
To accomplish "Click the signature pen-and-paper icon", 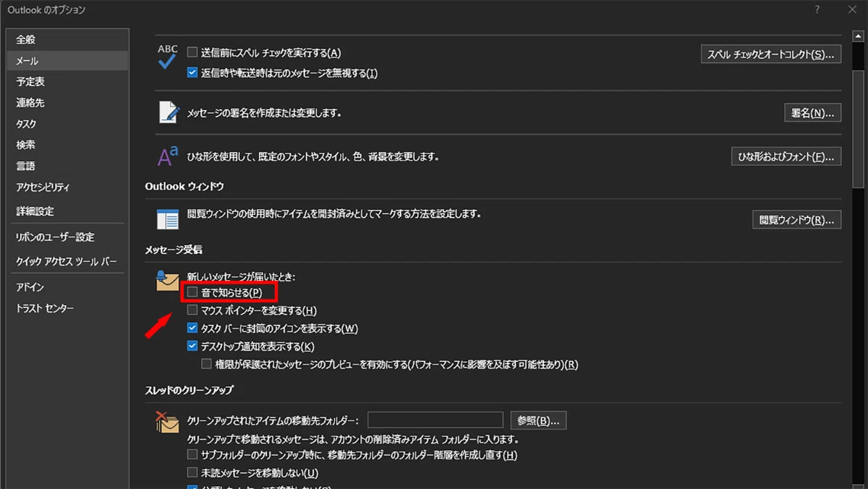I will point(169,112).
